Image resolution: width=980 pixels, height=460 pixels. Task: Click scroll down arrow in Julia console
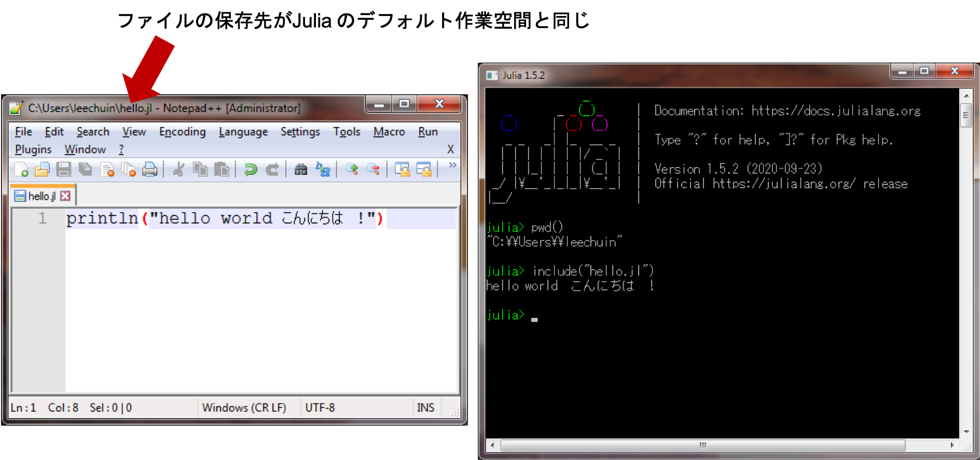point(966,431)
